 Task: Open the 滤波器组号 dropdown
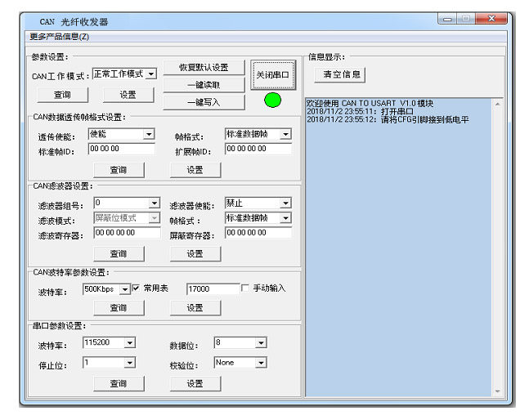coord(154,203)
